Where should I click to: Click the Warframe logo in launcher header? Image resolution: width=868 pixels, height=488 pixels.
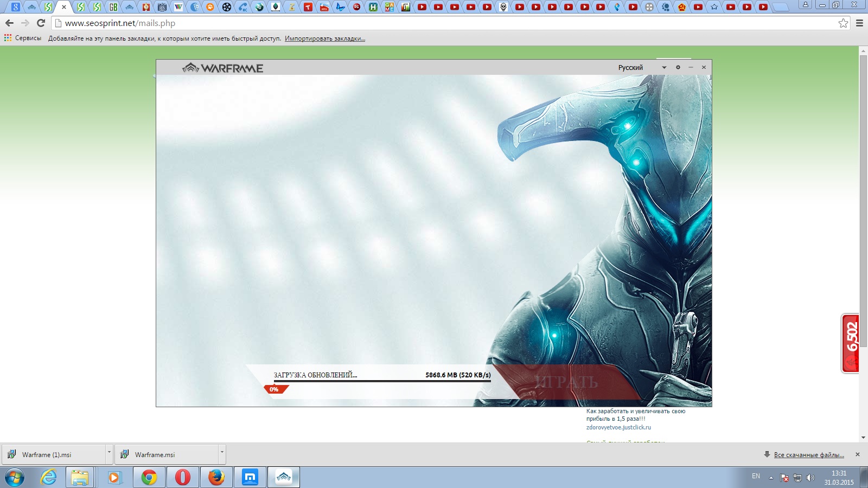point(223,68)
